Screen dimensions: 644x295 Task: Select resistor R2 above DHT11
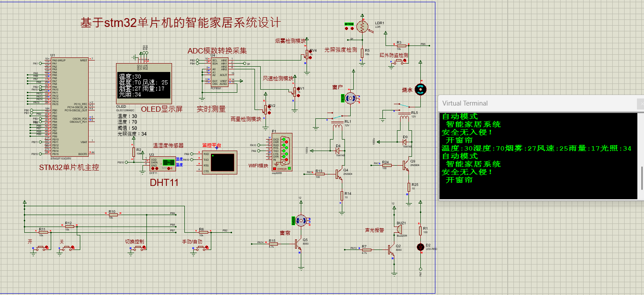(x=133, y=152)
